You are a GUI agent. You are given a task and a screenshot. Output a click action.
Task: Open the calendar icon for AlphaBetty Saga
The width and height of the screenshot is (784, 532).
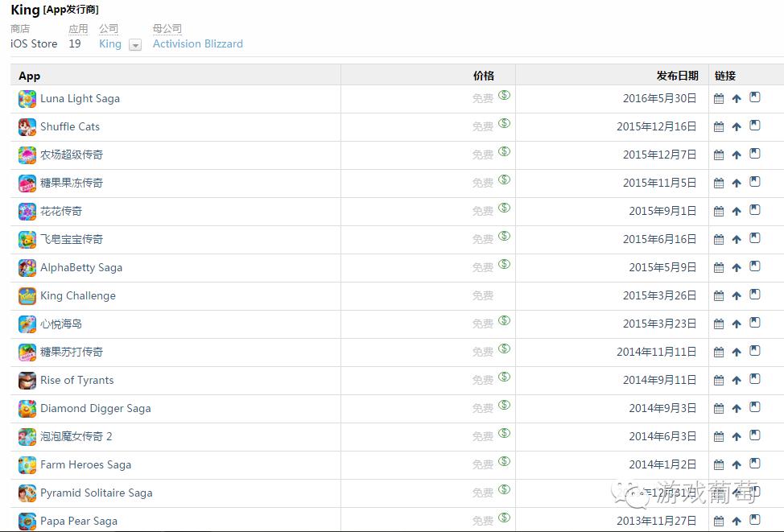[719, 267]
